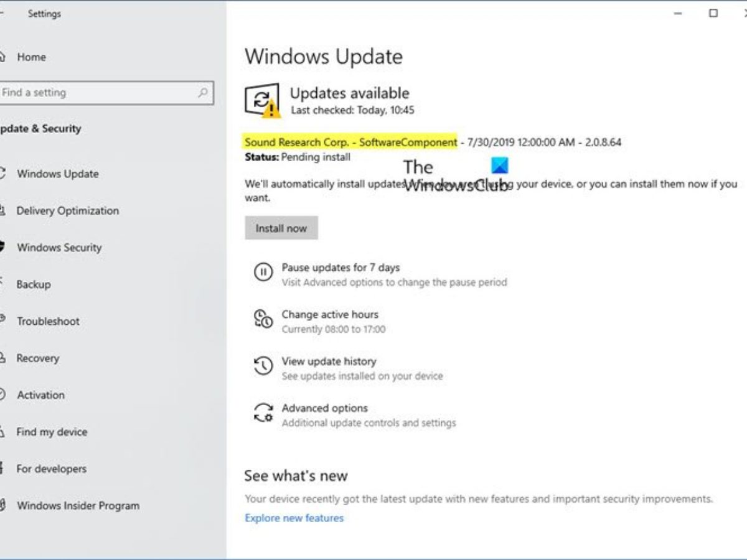
Task: Click the pause icon beside Pause updates
Action: pyautogui.click(x=263, y=272)
